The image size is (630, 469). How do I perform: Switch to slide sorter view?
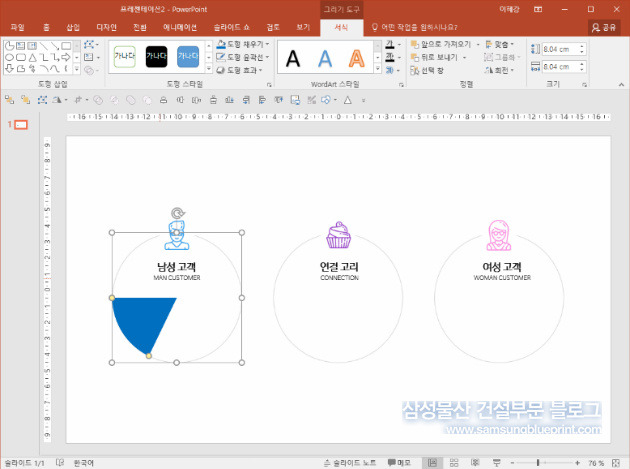click(x=454, y=463)
